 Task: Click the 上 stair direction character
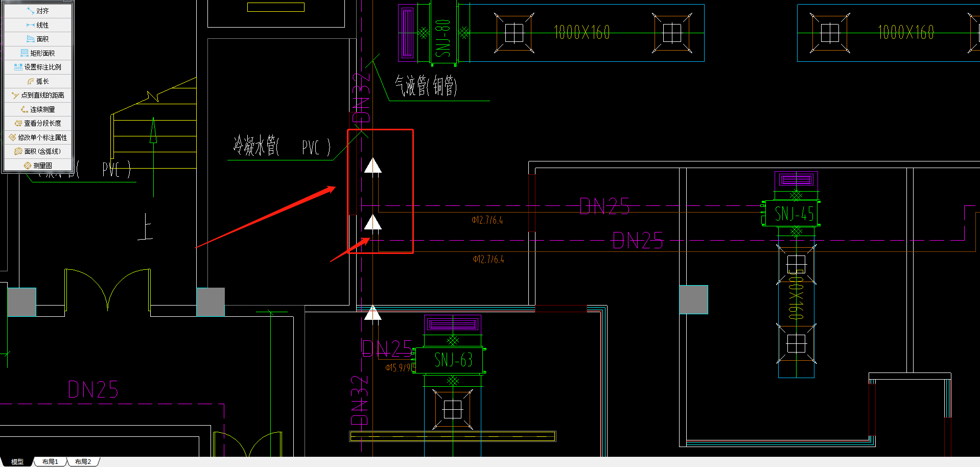[x=146, y=227]
